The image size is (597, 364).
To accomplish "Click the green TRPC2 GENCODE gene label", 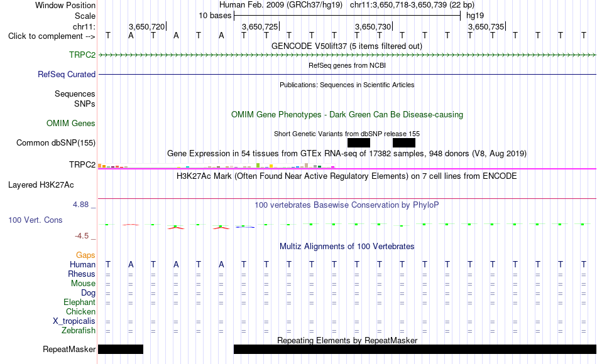I will click(x=82, y=55).
